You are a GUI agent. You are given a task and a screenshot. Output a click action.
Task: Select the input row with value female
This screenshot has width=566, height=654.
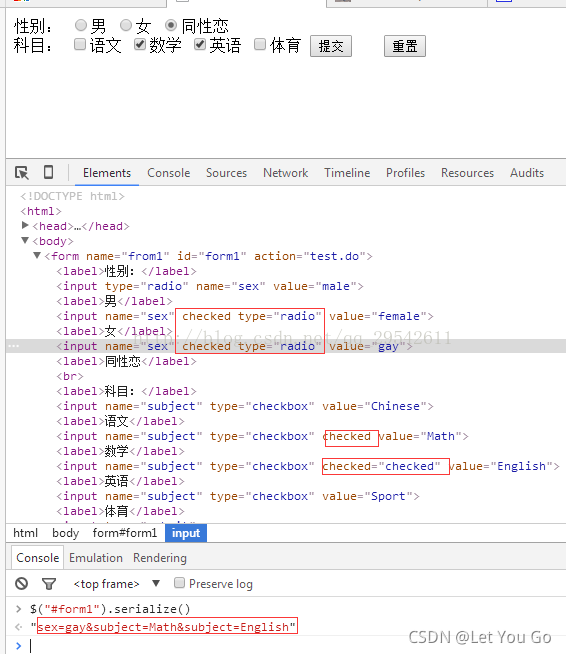[x=245, y=316]
